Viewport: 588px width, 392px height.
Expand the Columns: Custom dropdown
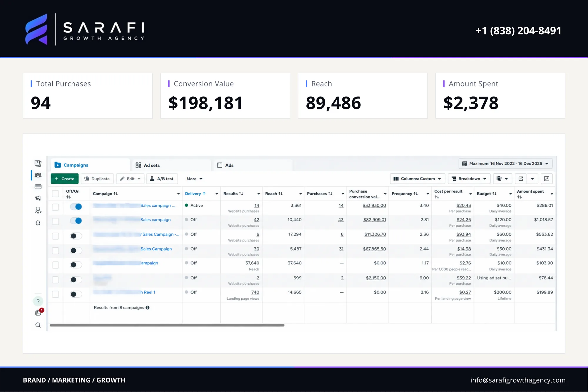417,179
